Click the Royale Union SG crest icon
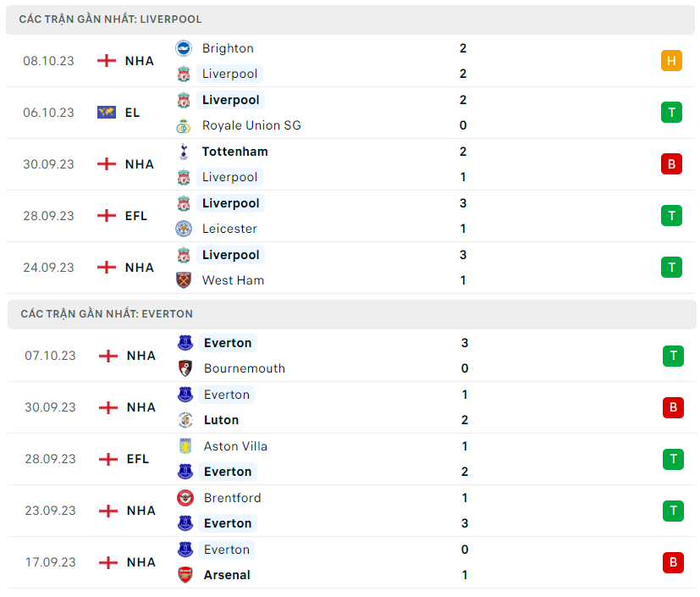 tap(184, 126)
